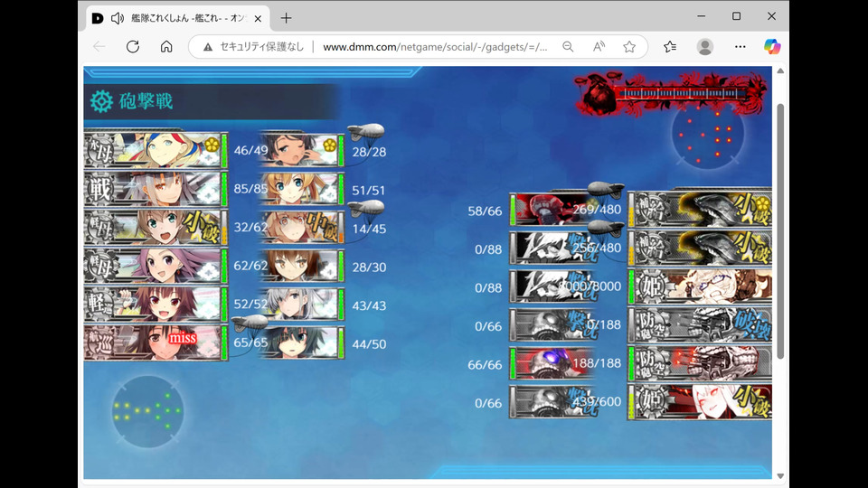Select enemy 補給 ship with 269/480 HP
This screenshot has width=868, height=488.
tap(700, 209)
